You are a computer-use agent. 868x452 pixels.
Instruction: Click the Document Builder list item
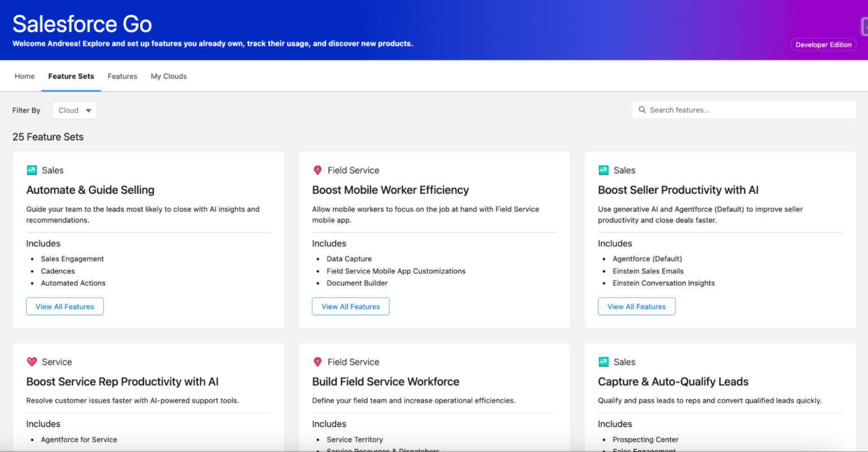tap(357, 283)
